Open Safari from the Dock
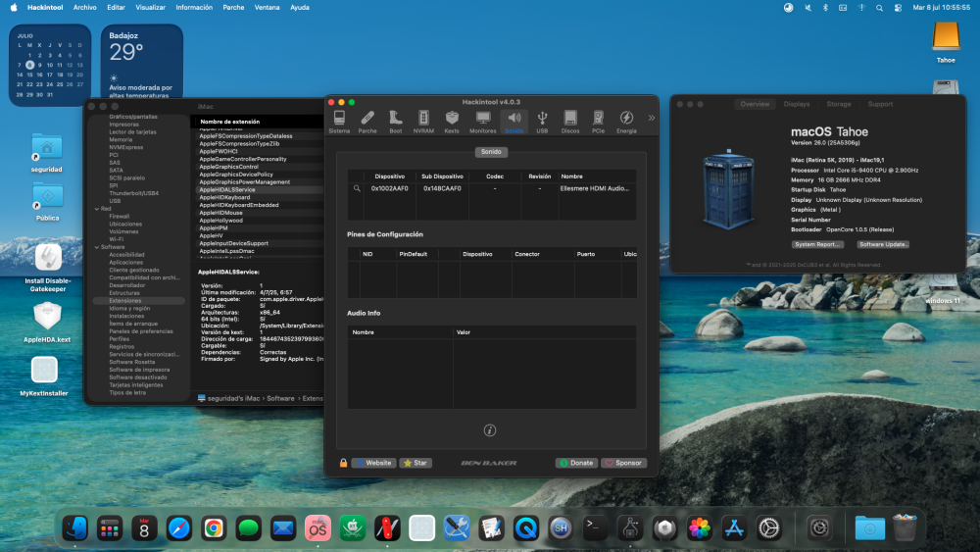This screenshot has width=980, height=552. 178,528
